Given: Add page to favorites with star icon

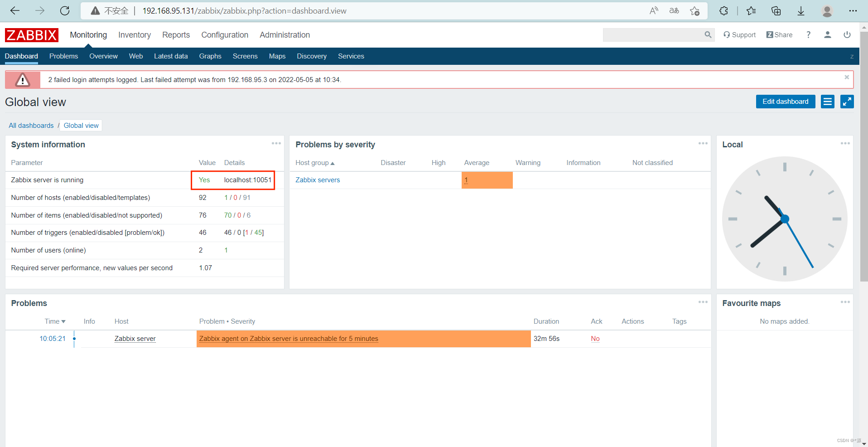Looking at the screenshot, I should (695, 11).
